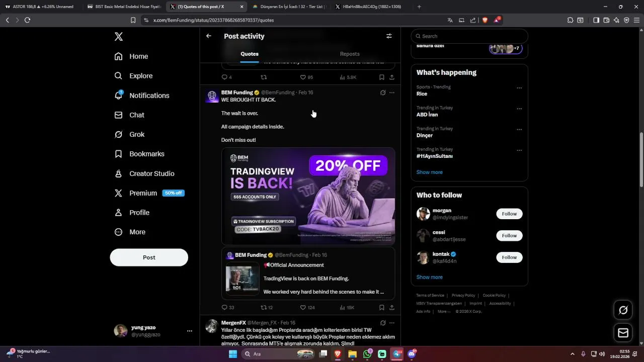Open options for #11AyınSultanı trend
The image size is (644, 362).
click(x=519, y=150)
